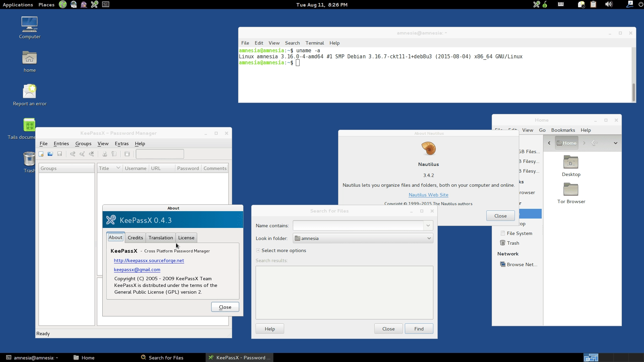Click Help button in Search for Files

[270, 329]
